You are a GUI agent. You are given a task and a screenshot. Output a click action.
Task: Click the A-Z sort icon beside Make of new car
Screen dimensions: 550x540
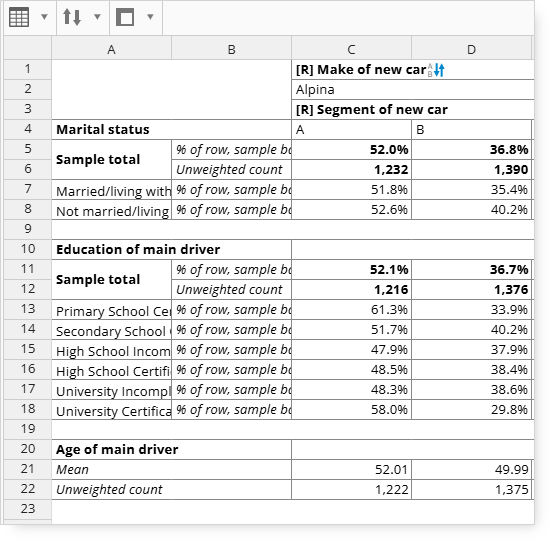coord(436,70)
